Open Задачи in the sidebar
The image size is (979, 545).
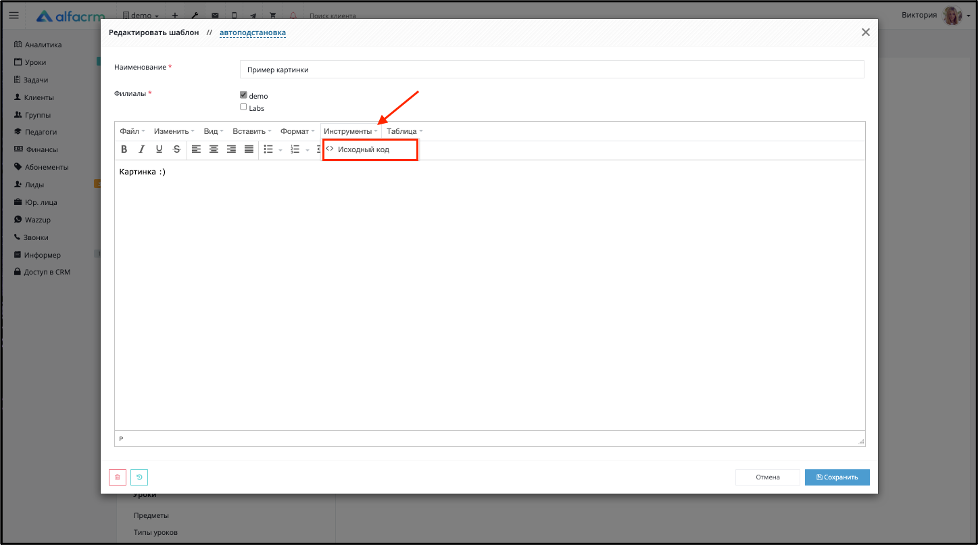31,80
